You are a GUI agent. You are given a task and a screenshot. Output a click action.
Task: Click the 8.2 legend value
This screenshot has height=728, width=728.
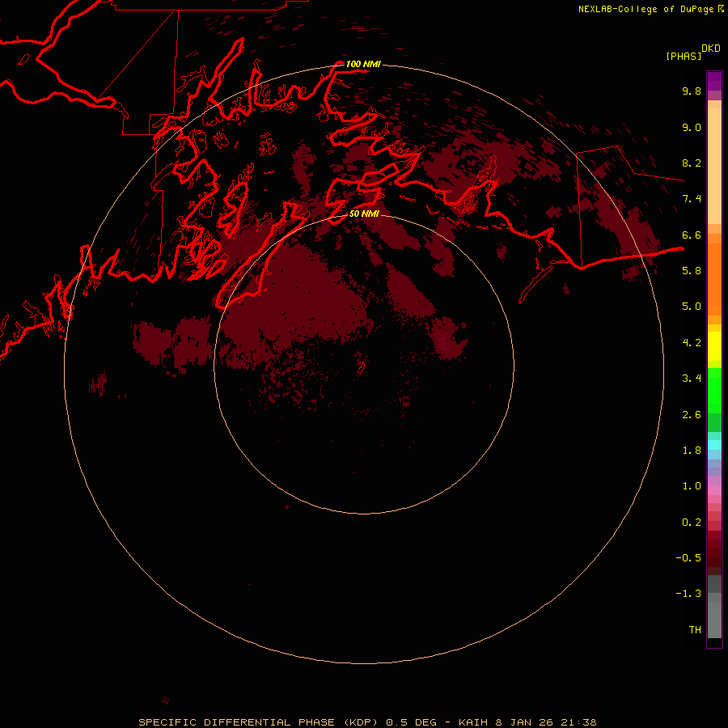[692, 163]
